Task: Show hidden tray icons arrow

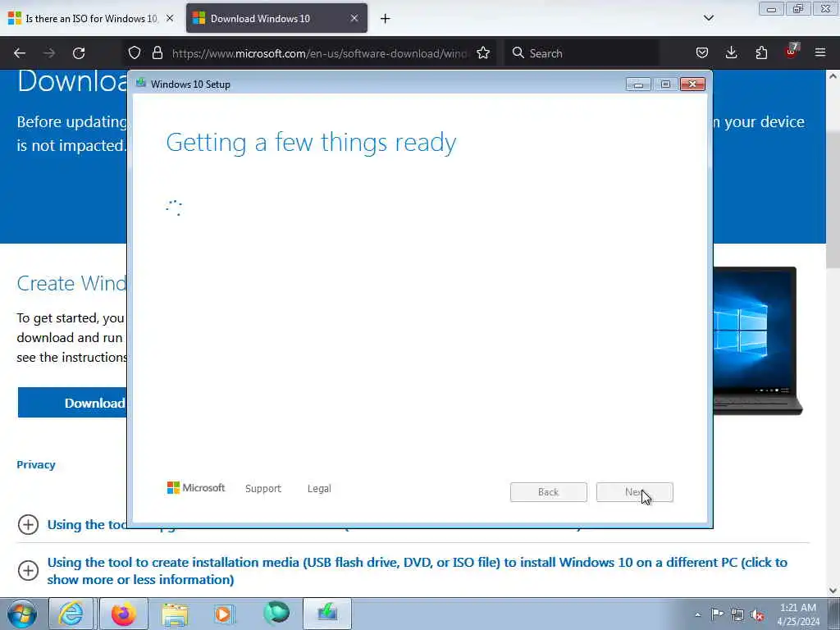Action: [697, 614]
